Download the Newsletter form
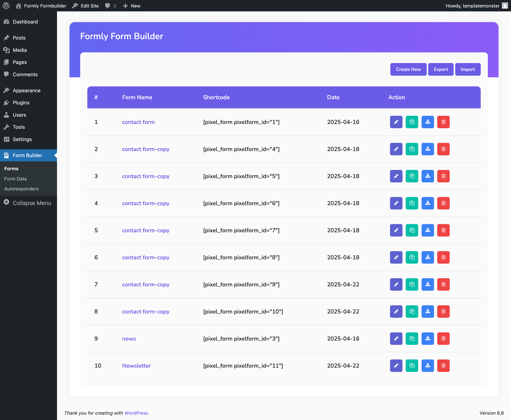The width and height of the screenshot is (511, 420). (428, 366)
